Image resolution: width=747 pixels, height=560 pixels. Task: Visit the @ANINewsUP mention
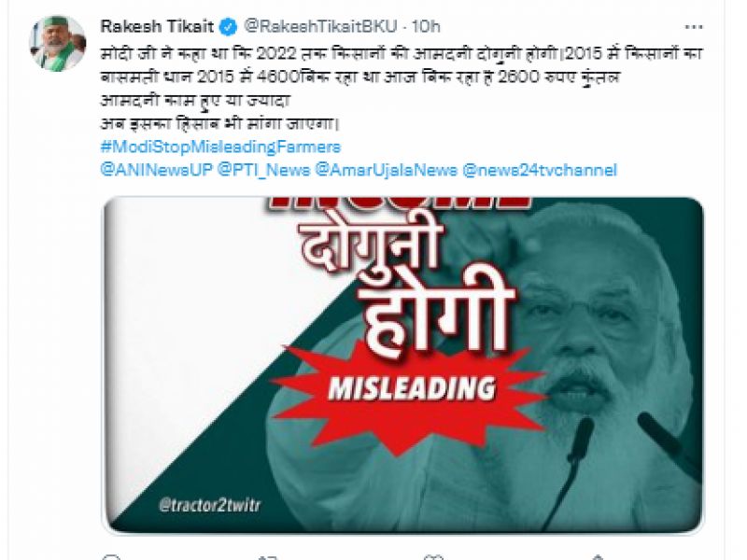pyautogui.click(x=156, y=170)
